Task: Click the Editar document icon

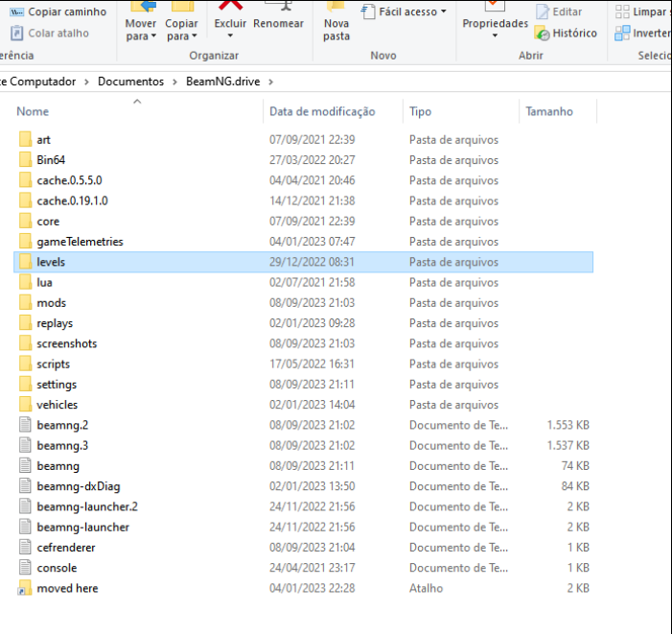Action: pos(543,12)
